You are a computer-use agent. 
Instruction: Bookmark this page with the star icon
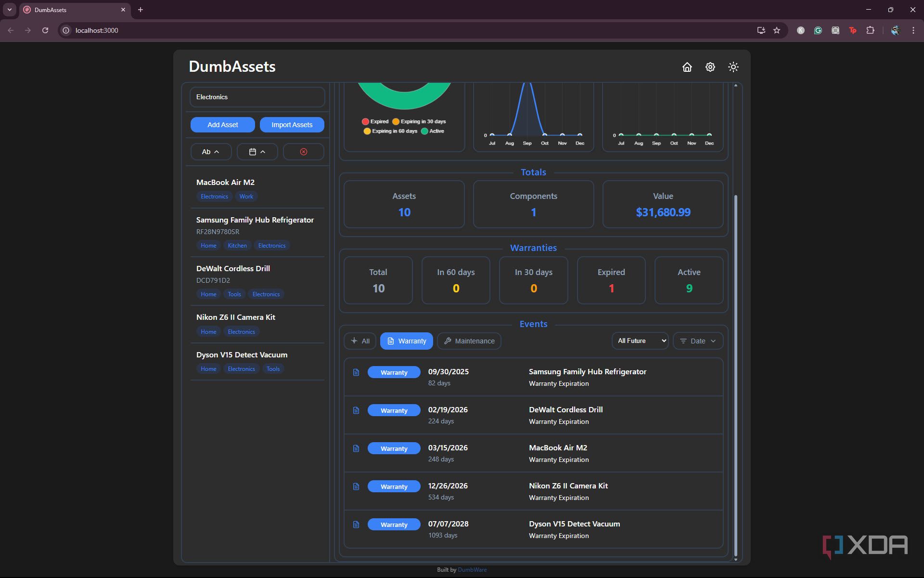coord(776,30)
